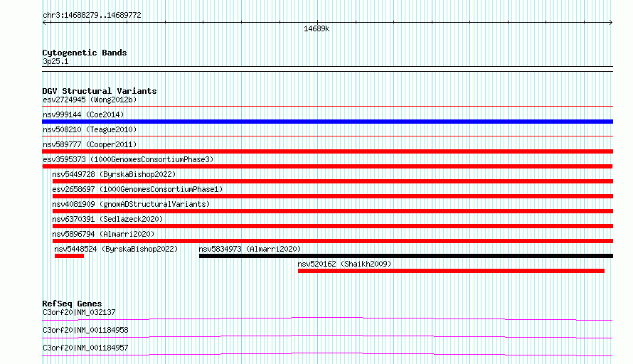Screen dimensions: 633x364
Task: Click esv3595373 (1000GenomesConsortiumPhase3) label
Action: (x=128, y=159)
